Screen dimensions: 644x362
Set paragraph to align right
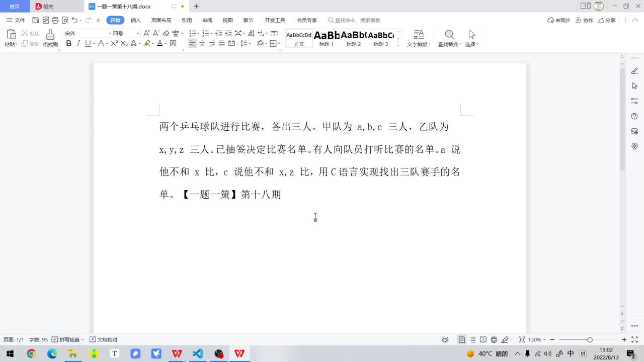(x=212, y=44)
